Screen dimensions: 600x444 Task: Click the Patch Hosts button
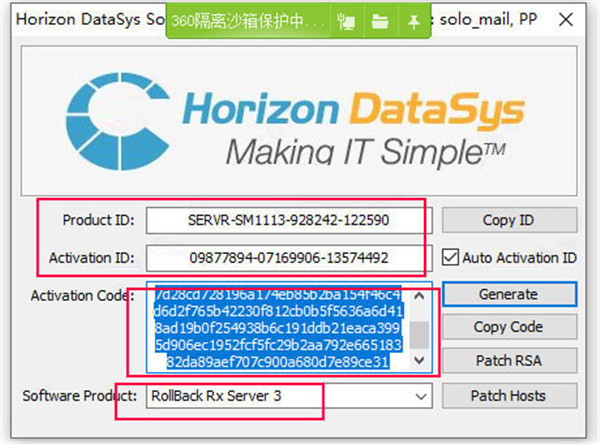pyautogui.click(x=509, y=396)
